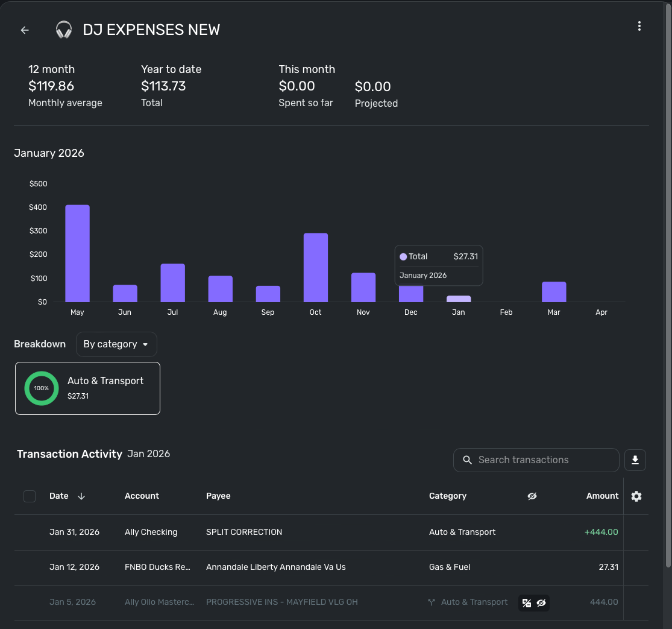Click the budget-exclusion icon on Progressive row
This screenshot has height=629, width=672.
click(x=527, y=602)
